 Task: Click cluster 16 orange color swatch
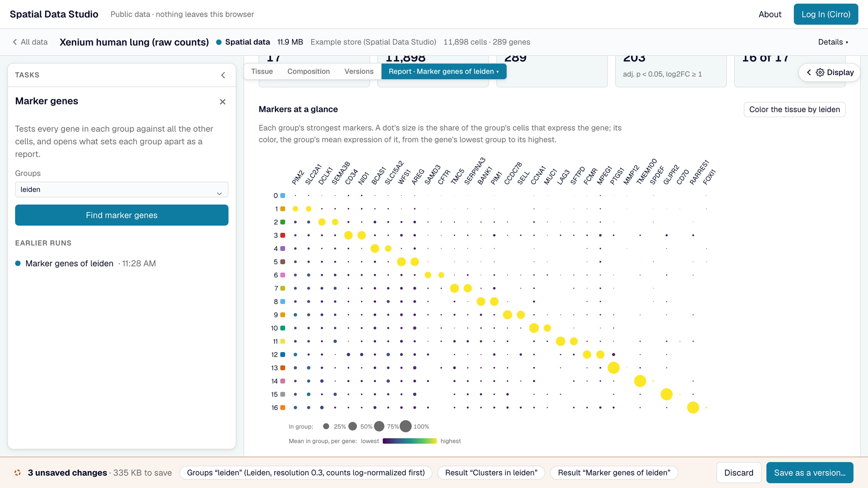(283, 408)
